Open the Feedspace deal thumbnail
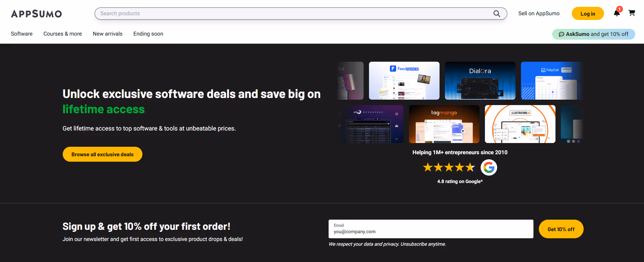This screenshot has height=262, width=644. click(404, 81)
